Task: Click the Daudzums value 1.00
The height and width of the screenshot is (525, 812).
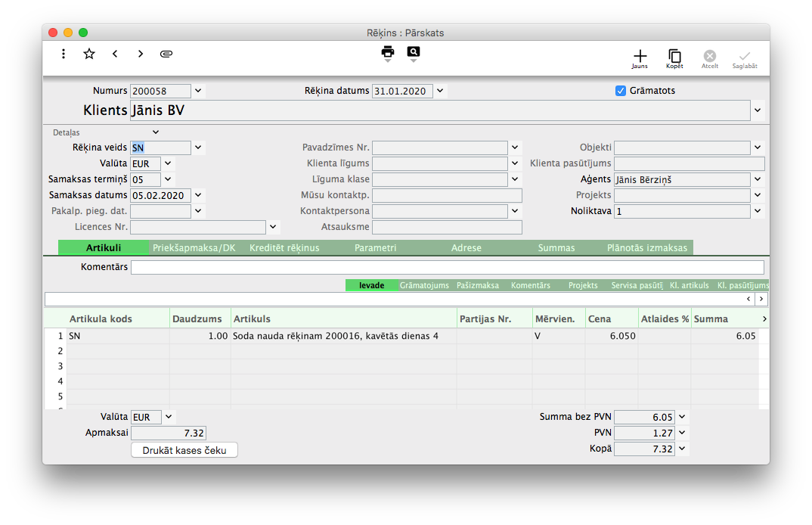Action: pos(218,336)
